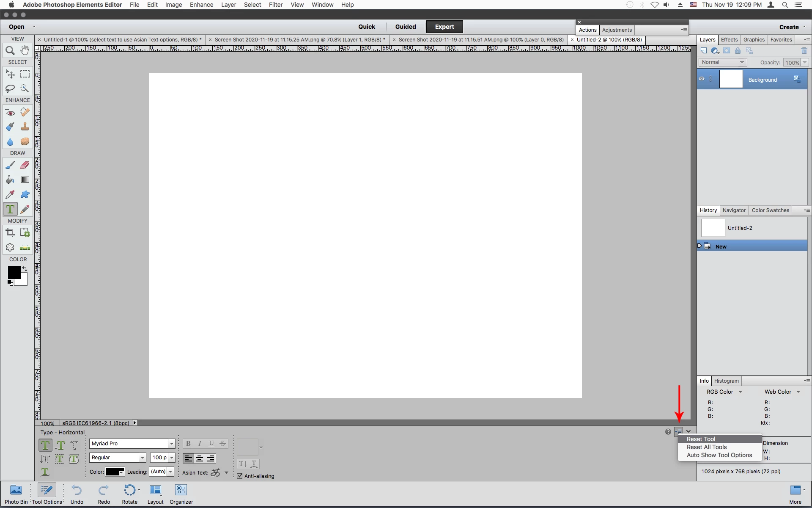Uncheck the Anti-aliasing checkbox

240,476
